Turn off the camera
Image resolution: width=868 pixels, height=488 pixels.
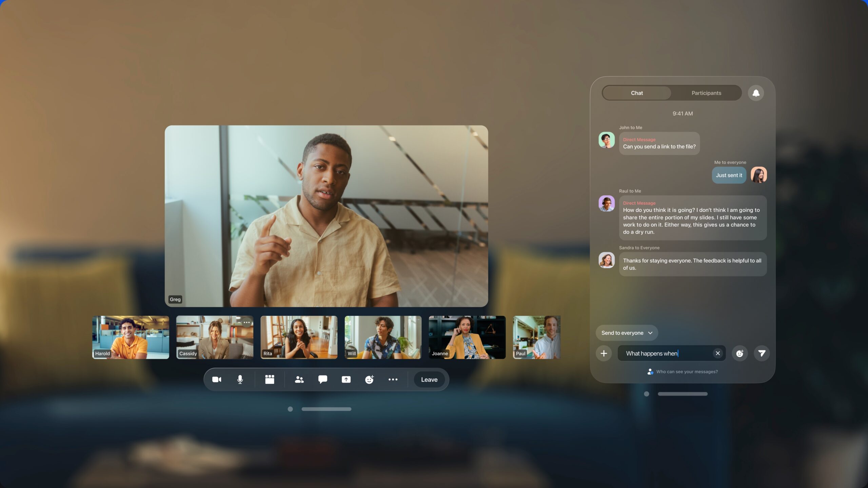tap(217, 379)
